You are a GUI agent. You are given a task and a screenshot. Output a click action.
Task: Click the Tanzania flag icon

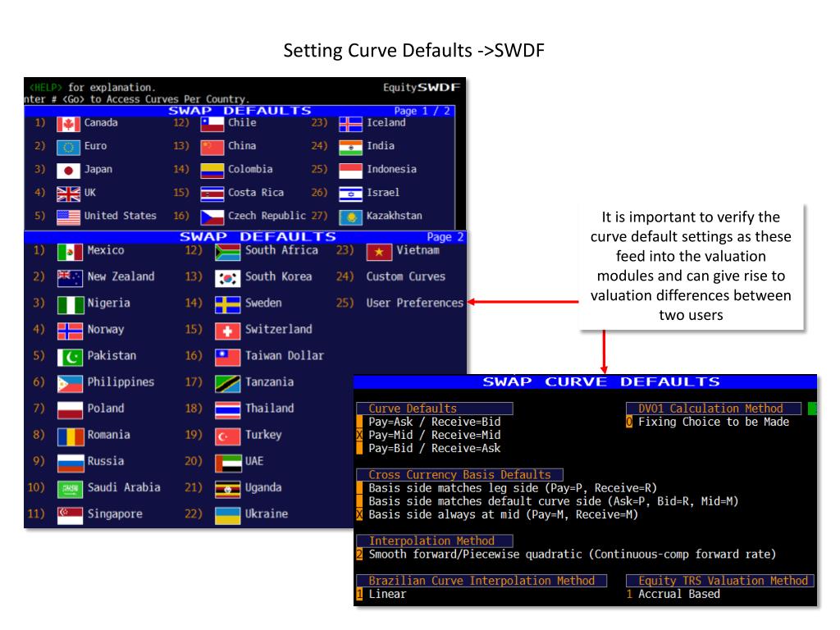pyautogui.click(x=228, y=384)
